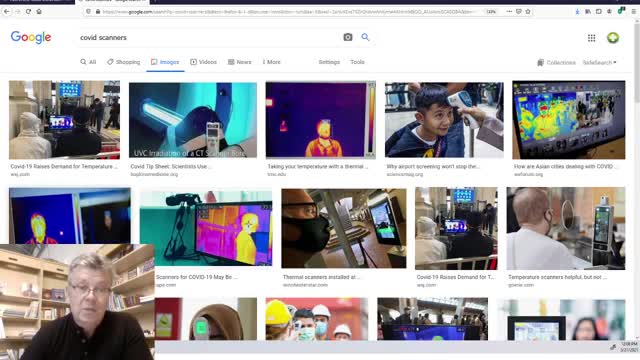
Task: Save page to Pocket icon
Action: pos(519,11)
